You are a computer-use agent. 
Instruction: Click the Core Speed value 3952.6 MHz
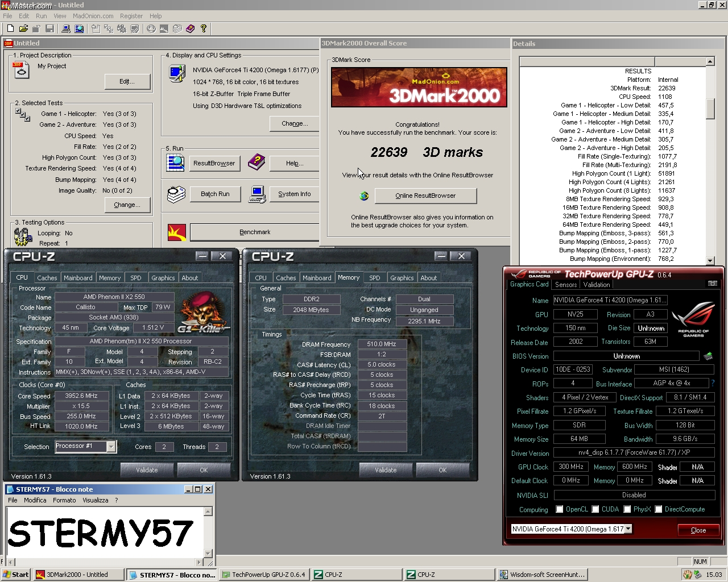81,396
